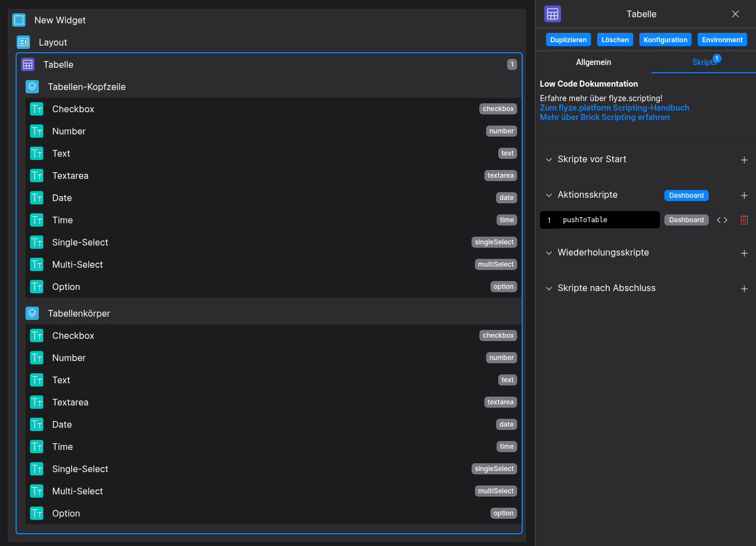
Task: Click the Tabelle icon in the tree
Action: click(x=28, y=64)
